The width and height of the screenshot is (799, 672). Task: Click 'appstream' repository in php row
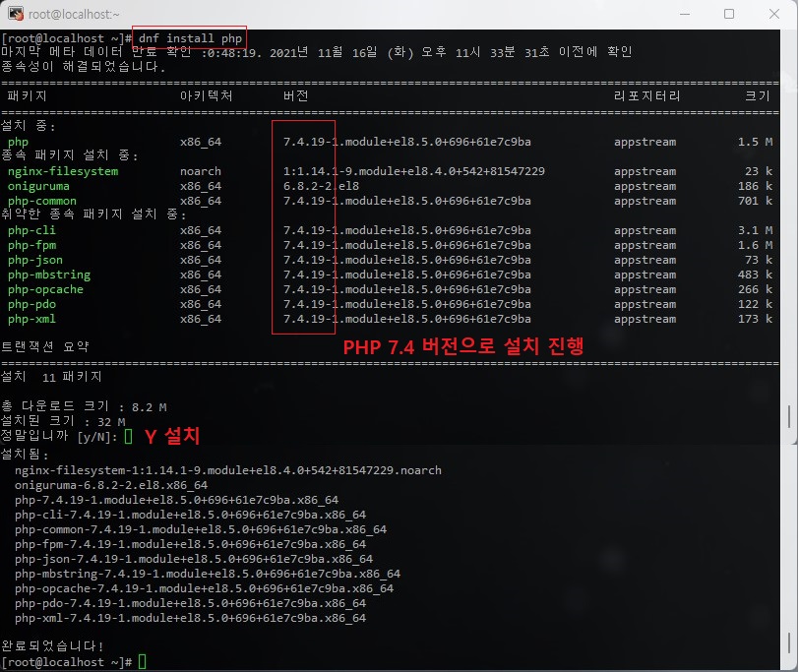coord(645,142)
